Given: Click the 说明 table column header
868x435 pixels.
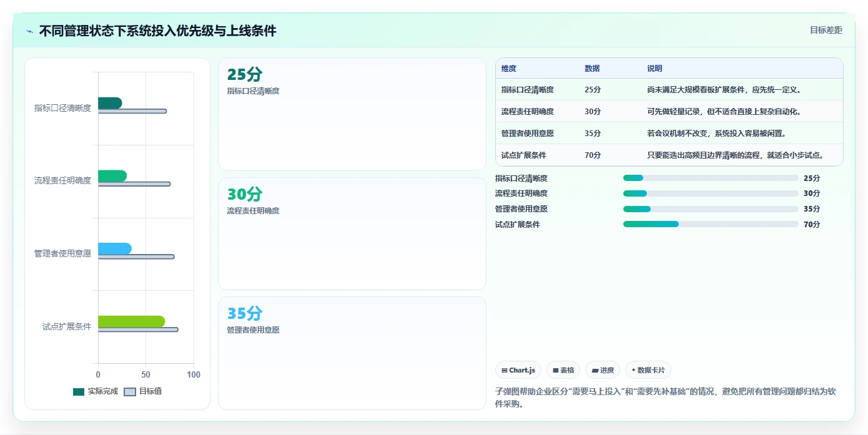Looking at the screenshot, I should tap(654, 69).
